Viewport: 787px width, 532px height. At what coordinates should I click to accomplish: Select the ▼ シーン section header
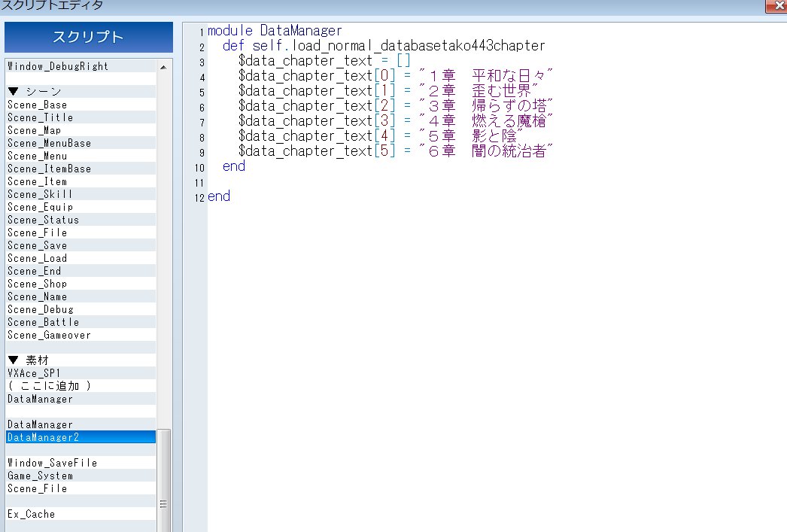[x=35, y=92]
